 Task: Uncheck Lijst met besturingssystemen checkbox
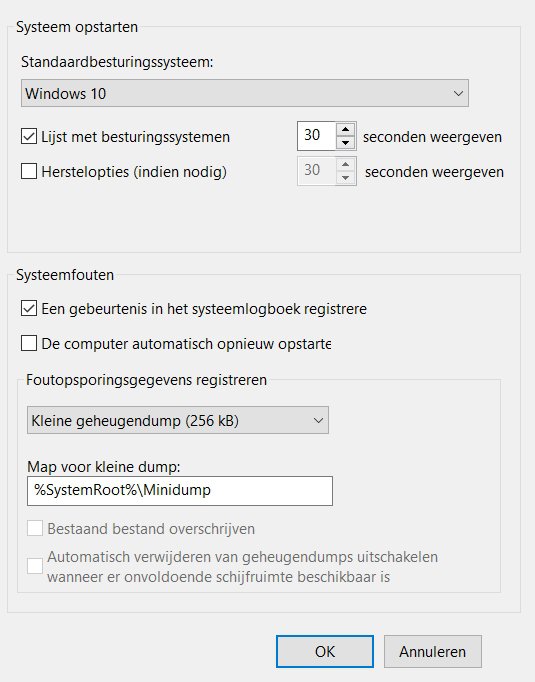29,137
